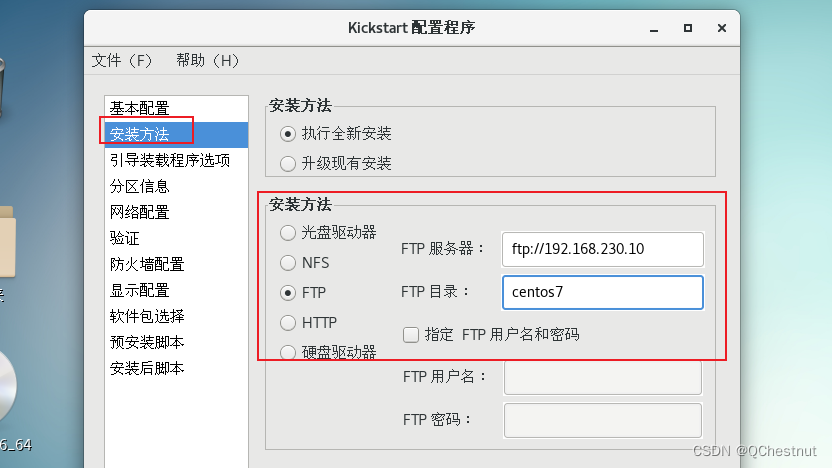The height and width of the screenshot is (468, 832).
Task: Click the FTP 目录 field containing centos7
Action: click(603, 292)
